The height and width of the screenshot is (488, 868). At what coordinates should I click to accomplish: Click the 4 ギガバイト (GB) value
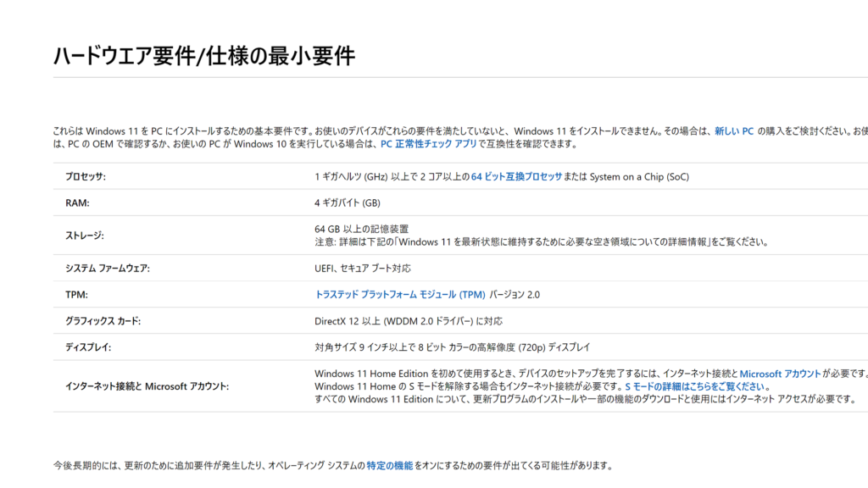point(347,203)
